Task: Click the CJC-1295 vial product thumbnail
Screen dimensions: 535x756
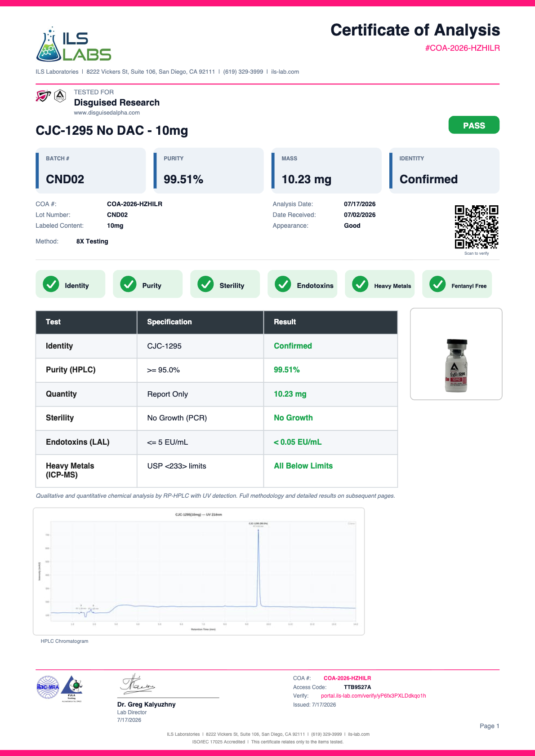Action: click(x=456, y=354)
